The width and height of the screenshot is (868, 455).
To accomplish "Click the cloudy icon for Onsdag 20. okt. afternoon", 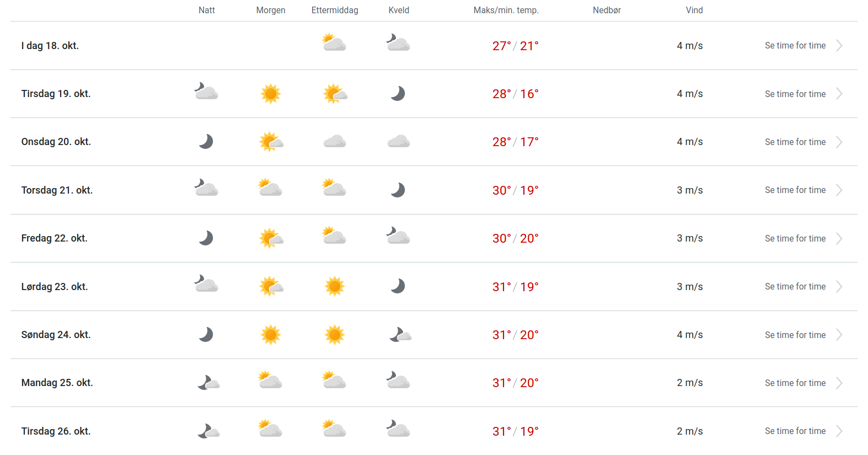I will (335, 142).
